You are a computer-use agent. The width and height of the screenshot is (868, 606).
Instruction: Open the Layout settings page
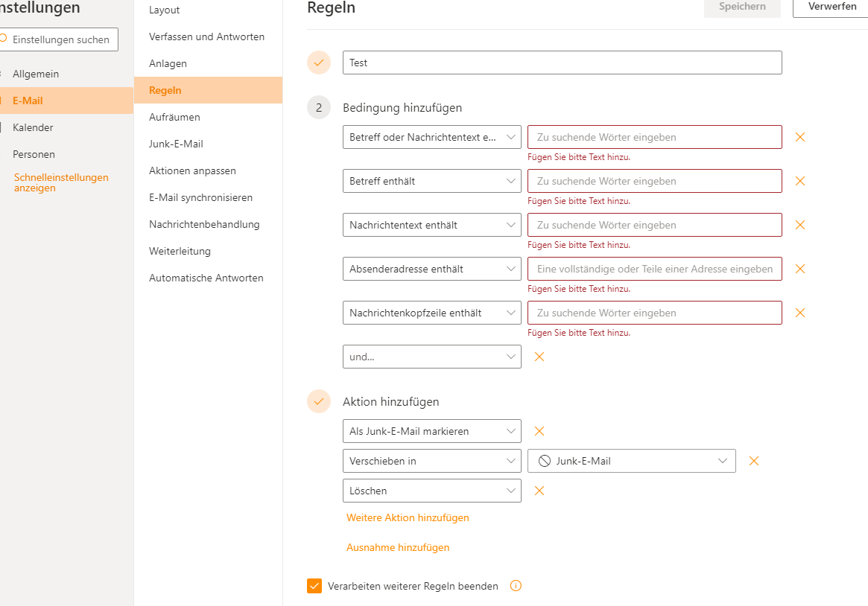click(208, 10)
